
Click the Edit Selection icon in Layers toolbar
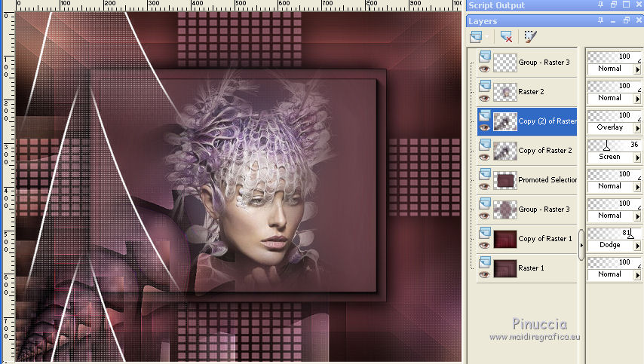coord(530,36)
